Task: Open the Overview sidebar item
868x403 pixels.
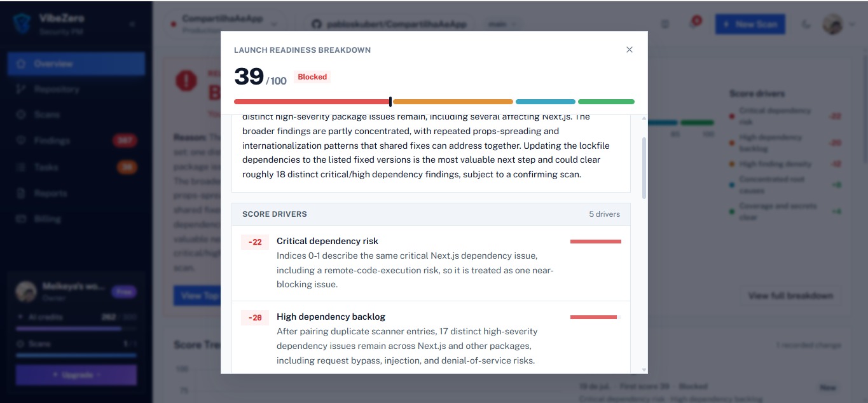Action: (x=76, y=64)
